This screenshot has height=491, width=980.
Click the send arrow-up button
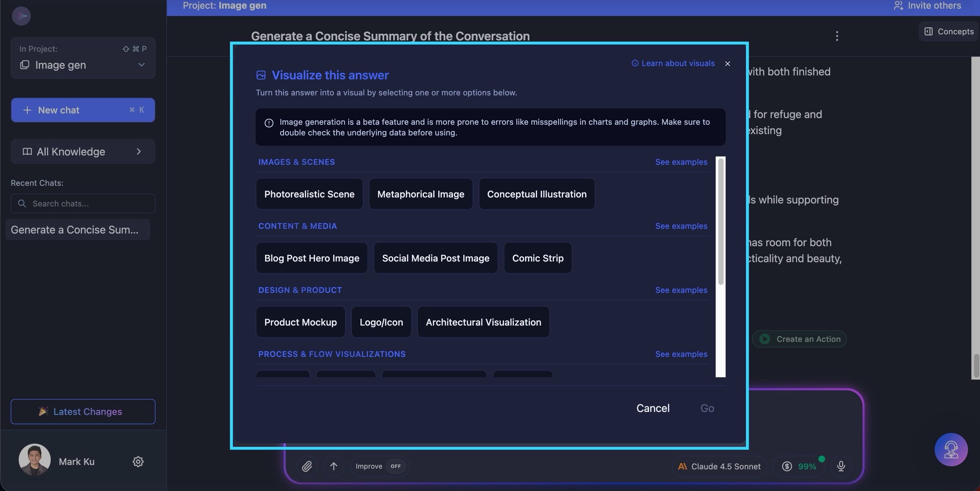pos(334,466)
